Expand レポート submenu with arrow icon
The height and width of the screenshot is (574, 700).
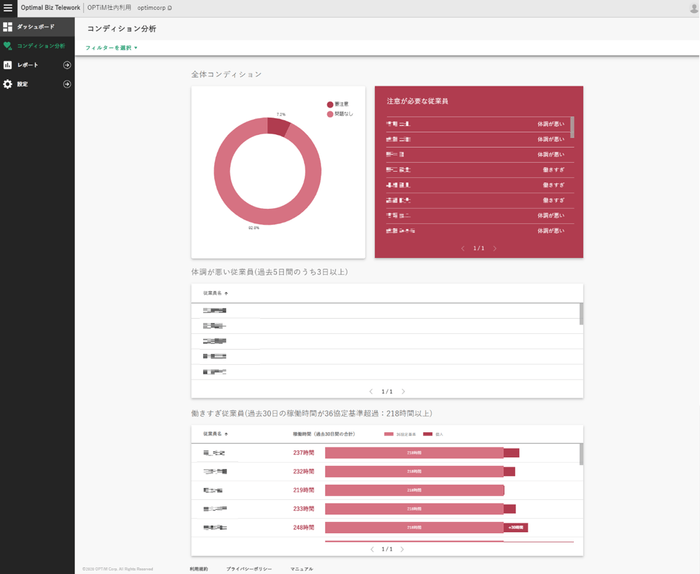tap(67, 65)
